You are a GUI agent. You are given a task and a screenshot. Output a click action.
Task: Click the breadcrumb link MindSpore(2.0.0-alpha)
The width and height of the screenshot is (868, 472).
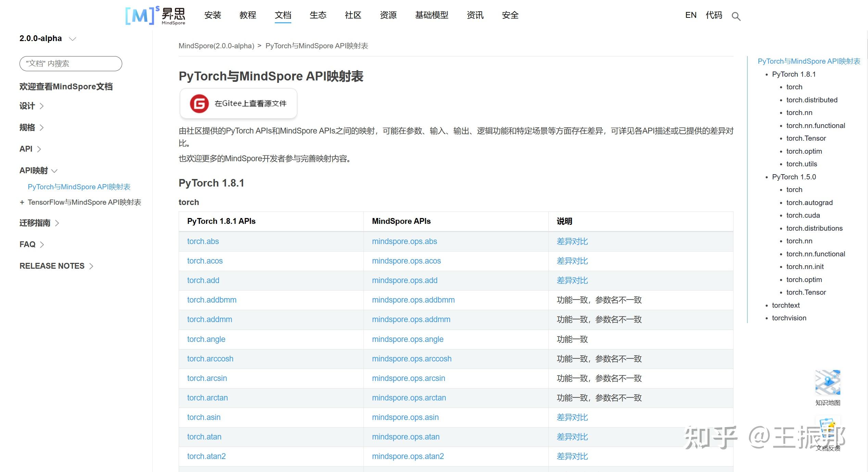tap(216, 46)
